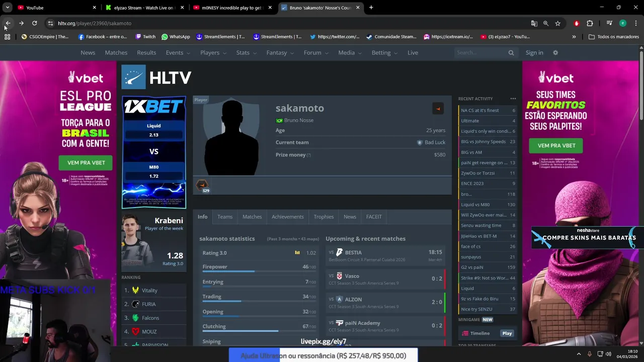Open Vitality in the ranking list
This screenshot has height=362, width=644.
click(x=149, y=291)
